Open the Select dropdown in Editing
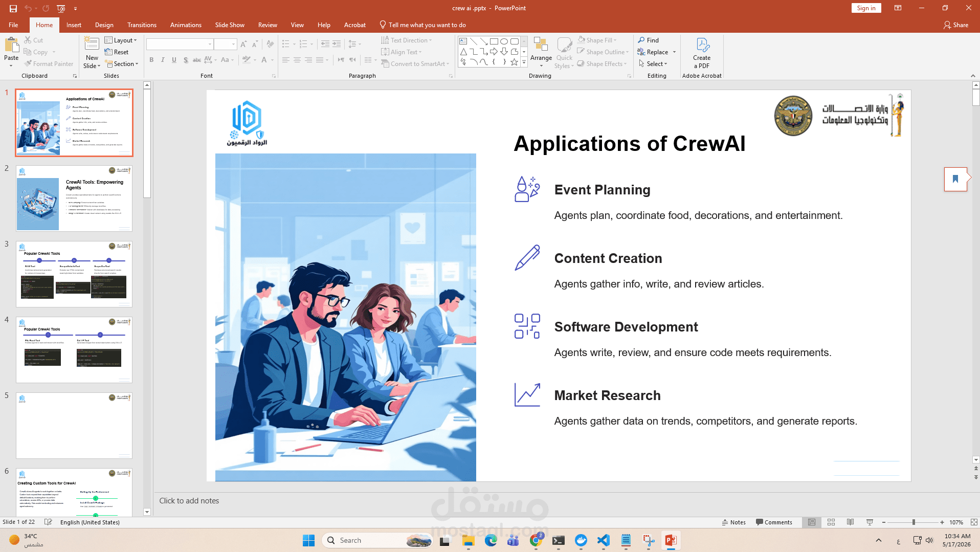 point(653,64)
